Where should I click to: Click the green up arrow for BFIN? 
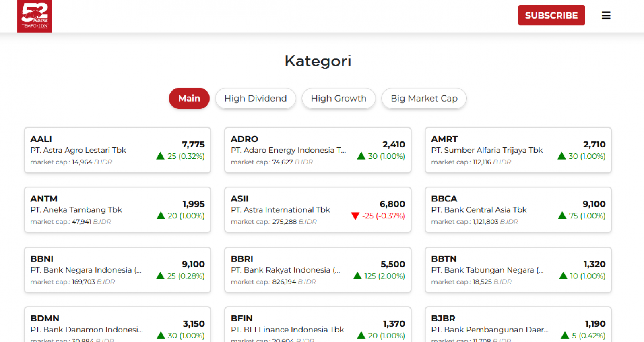tap(361, 335)
